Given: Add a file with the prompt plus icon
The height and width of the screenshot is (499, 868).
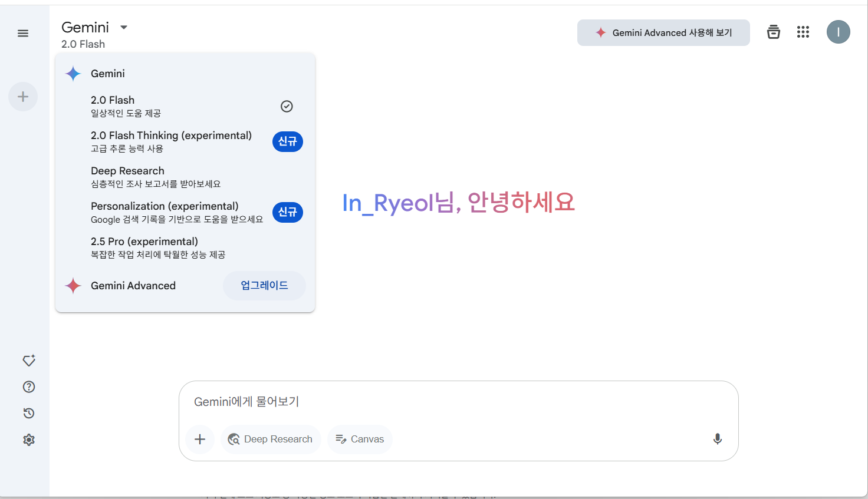Looking at the screenshot, I should [x=200, y=439].
